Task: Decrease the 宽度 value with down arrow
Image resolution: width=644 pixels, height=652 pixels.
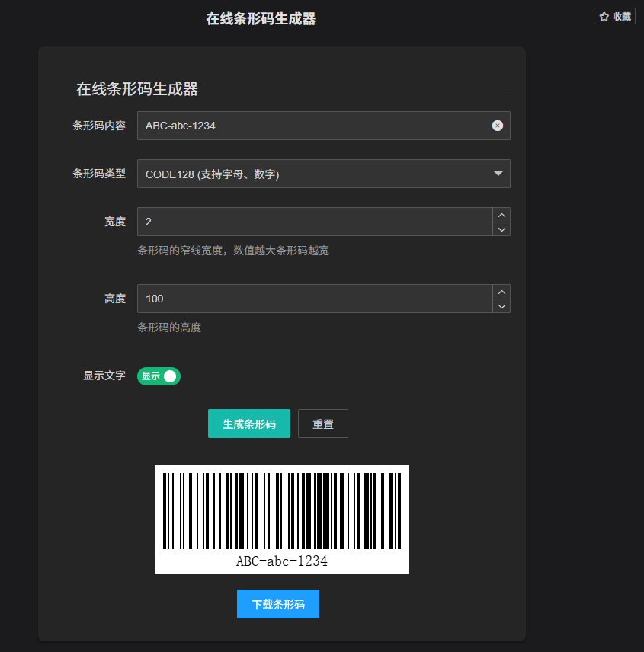Action: tap(501, 229)
